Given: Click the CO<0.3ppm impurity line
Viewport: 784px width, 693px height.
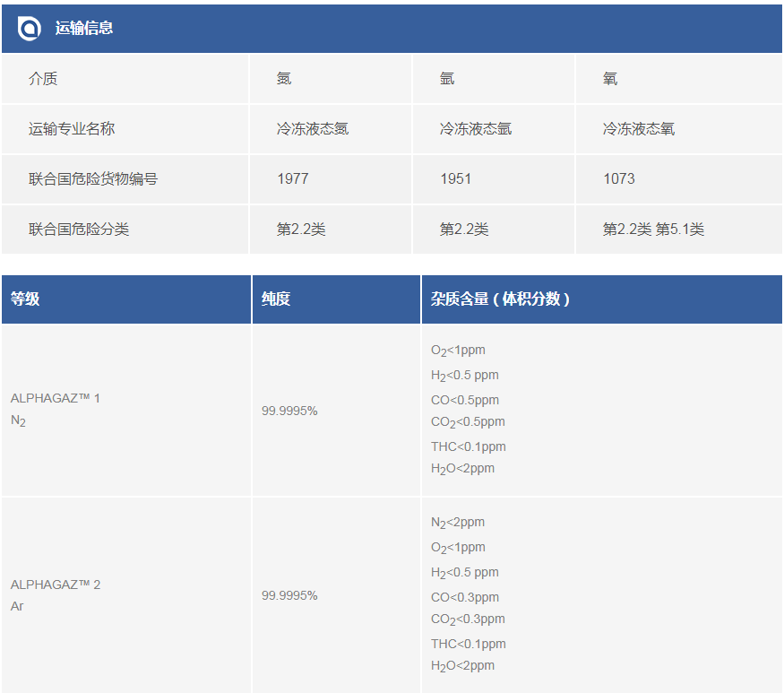Looking at the screenshot, I should pos(465,597).
